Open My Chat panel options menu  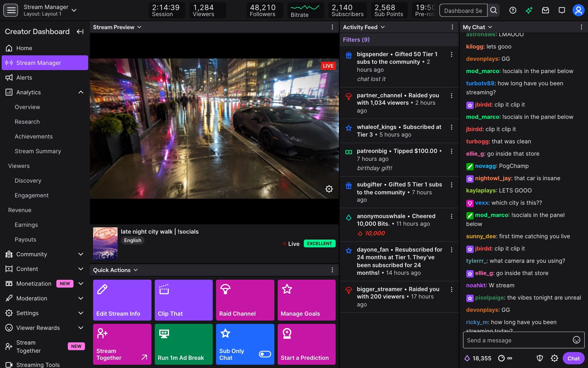point(581,27)
